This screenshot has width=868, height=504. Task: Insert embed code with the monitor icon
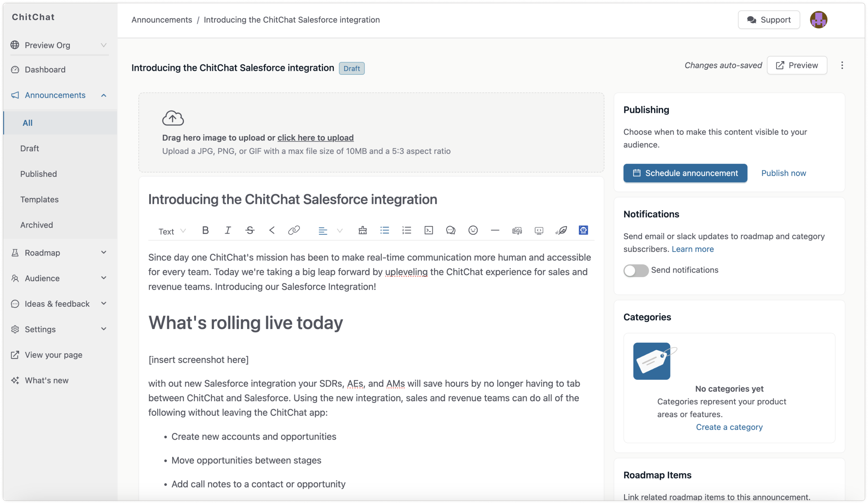coord(539,231)
